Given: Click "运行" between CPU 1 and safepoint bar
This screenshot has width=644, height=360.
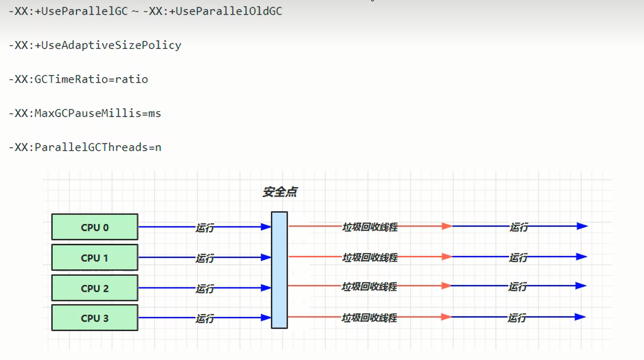Looking at the screenshot, I should click(204, 258).
